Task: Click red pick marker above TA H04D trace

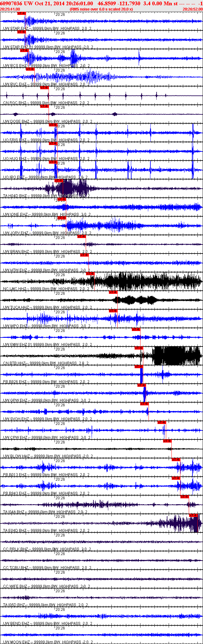Action: click(x=59, y=180)
